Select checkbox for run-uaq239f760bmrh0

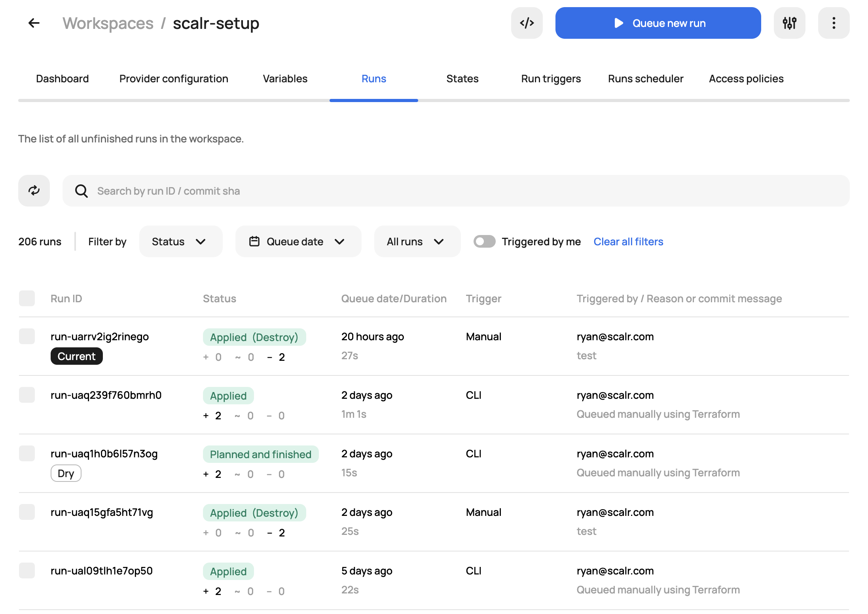point(27,395)
